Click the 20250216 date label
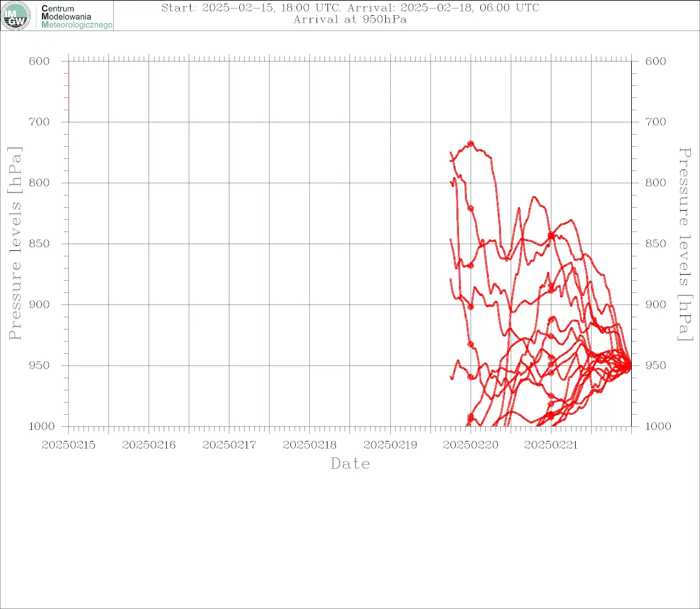700x609 pixels. (149, 445)
